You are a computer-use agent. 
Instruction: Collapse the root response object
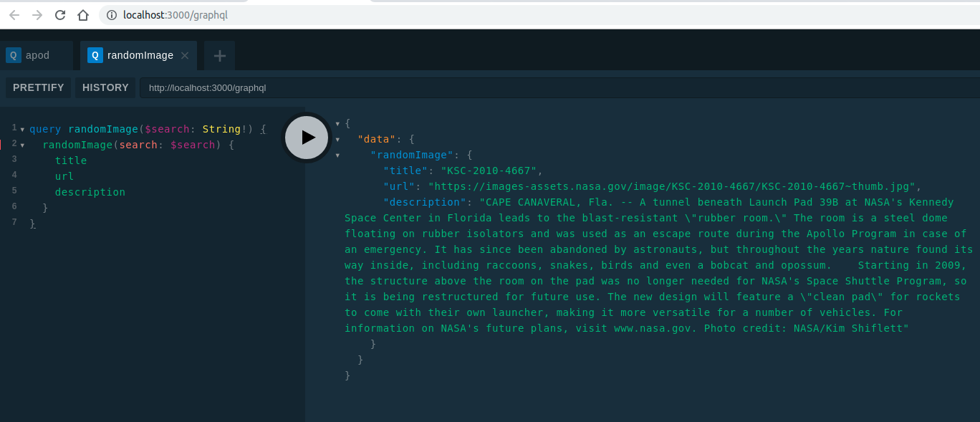(x=336, y=123)
